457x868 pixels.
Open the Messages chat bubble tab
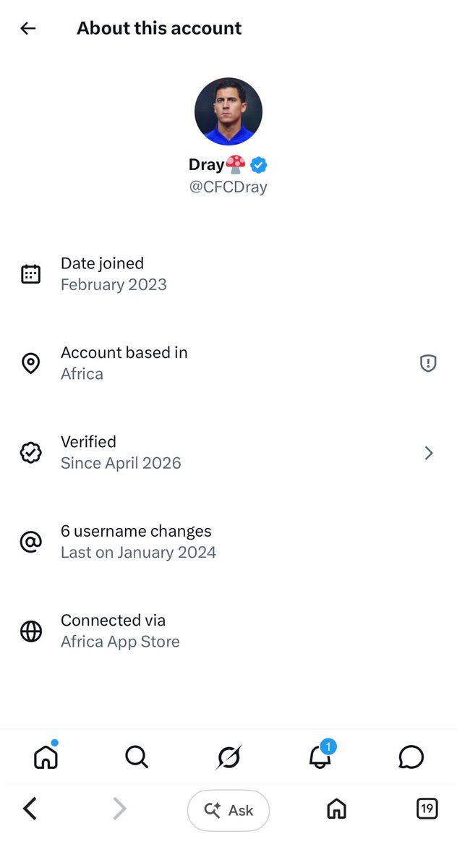(411, 757)
